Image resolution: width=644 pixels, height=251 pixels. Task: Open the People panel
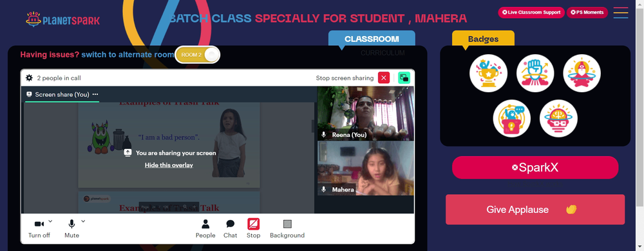tap(205, 228)
